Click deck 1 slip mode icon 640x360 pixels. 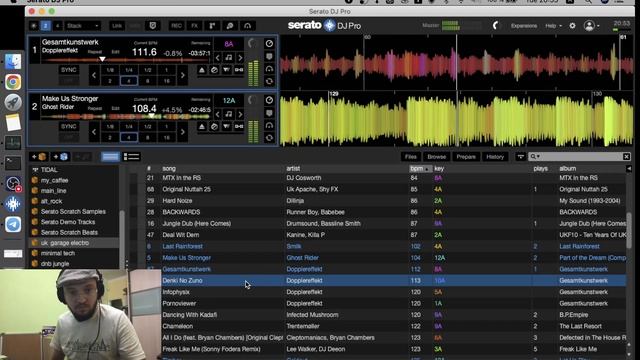226,70
